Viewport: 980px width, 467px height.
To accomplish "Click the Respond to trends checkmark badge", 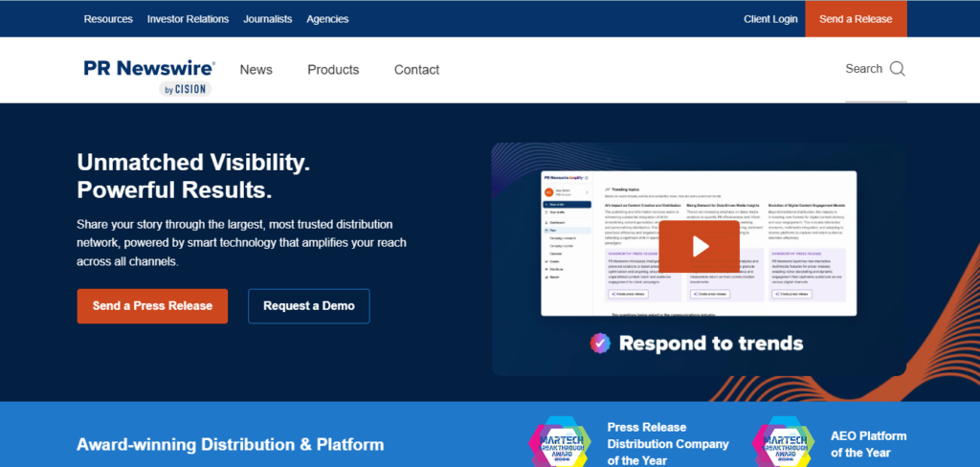I will [x=600, y=344].
